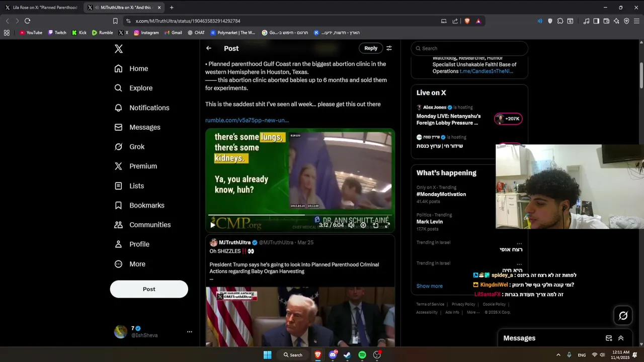This screenshot has width=644, height=362.
Task: Open Notifications in sidebar
Action: [142, 108]
